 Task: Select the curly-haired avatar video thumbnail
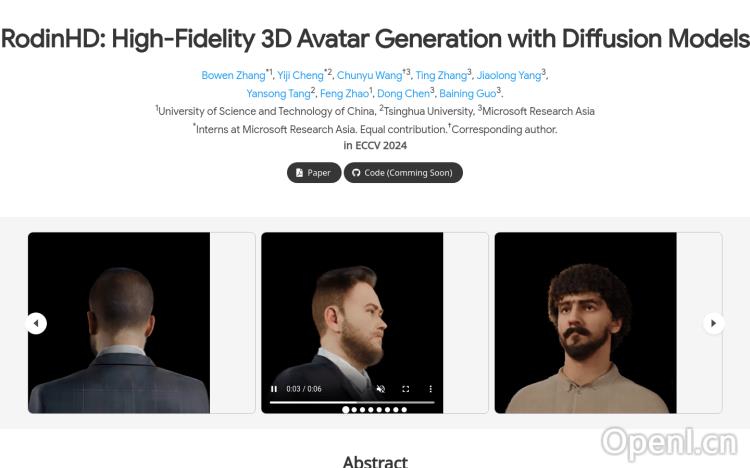click(585, 323)
